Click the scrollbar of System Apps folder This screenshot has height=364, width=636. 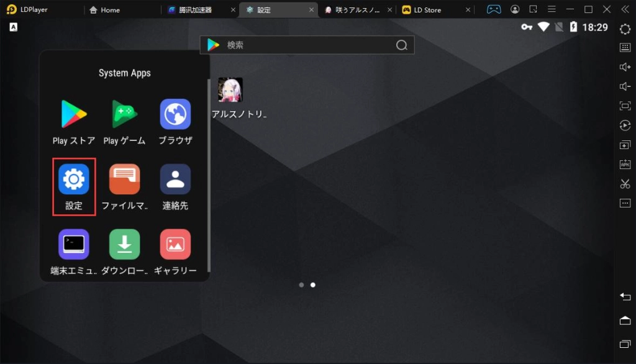209,175
